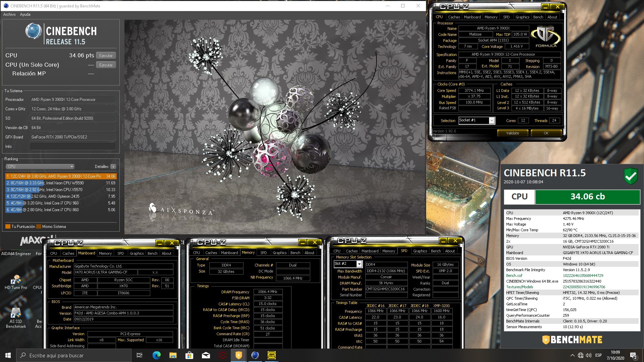Viewport: 644px width, 362px height.
Task: Open the Bench.cof link in BenchMate
Action: [x=514, y=276]
